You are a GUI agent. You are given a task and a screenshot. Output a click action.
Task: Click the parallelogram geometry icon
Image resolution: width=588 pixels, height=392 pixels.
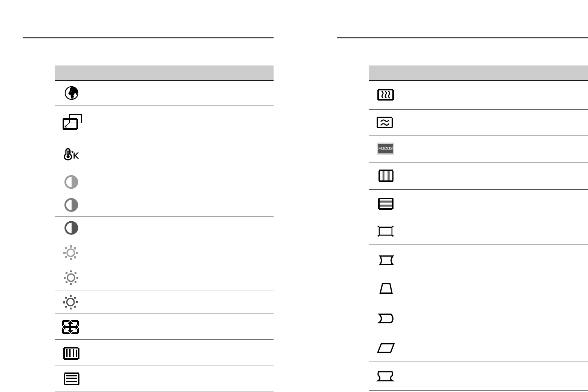tap(386, 348)
